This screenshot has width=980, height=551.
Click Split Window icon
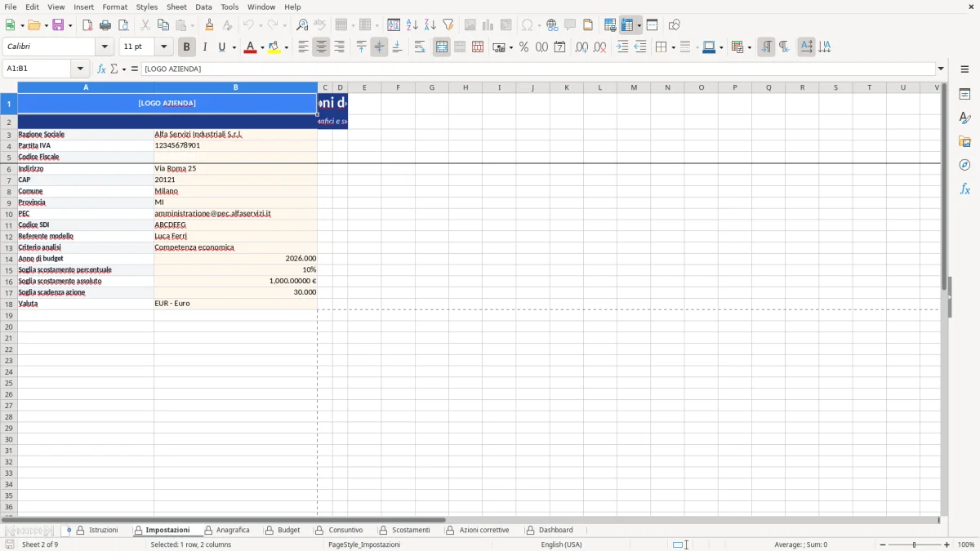pyautogui.click(x=652, y=25)
